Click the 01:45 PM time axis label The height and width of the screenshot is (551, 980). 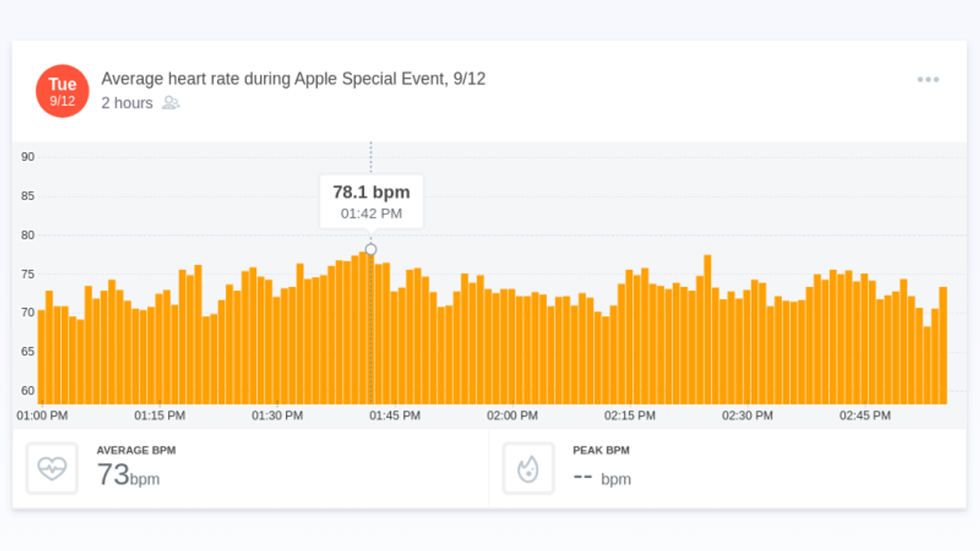tap(394, 415)
